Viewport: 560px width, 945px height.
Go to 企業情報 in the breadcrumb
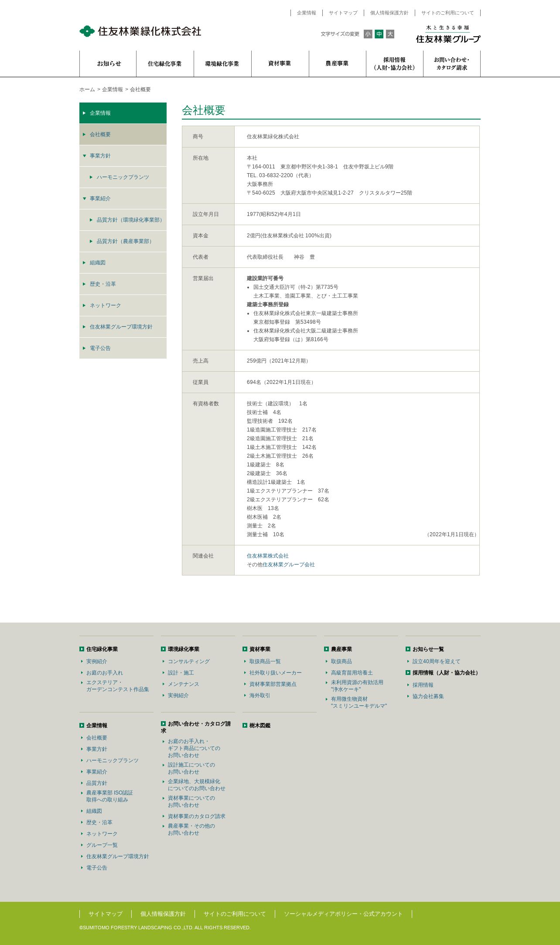113,89
